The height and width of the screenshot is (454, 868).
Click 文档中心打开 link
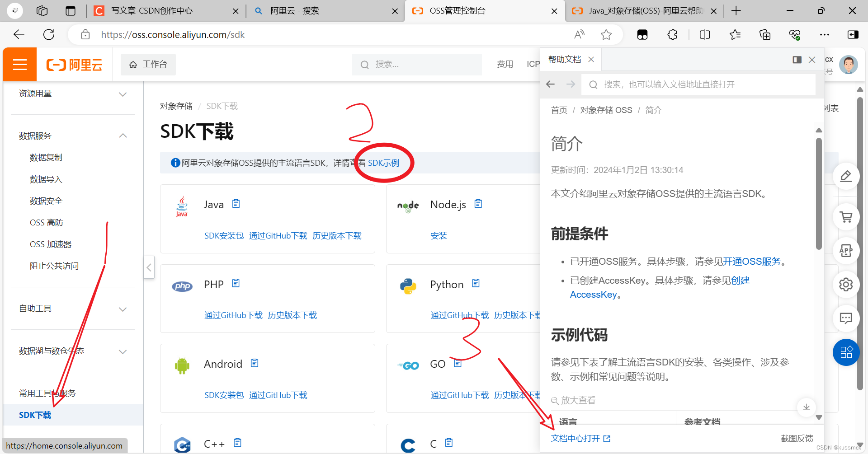click(580, 439)
